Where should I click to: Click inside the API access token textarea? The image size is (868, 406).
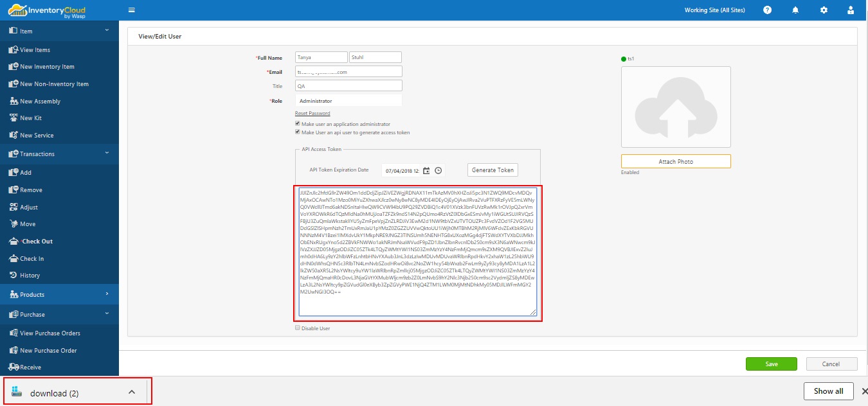pyautogui.click(x=417, y=251)
